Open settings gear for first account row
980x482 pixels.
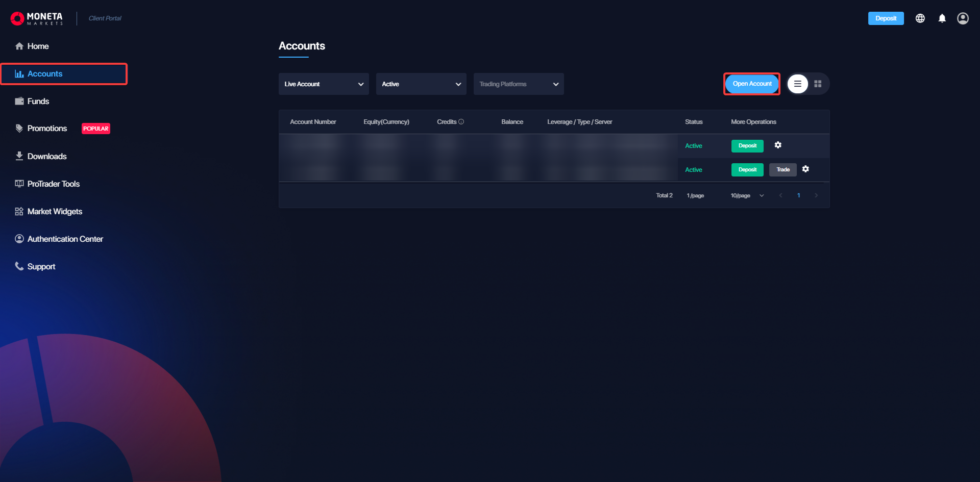(778, 145)
